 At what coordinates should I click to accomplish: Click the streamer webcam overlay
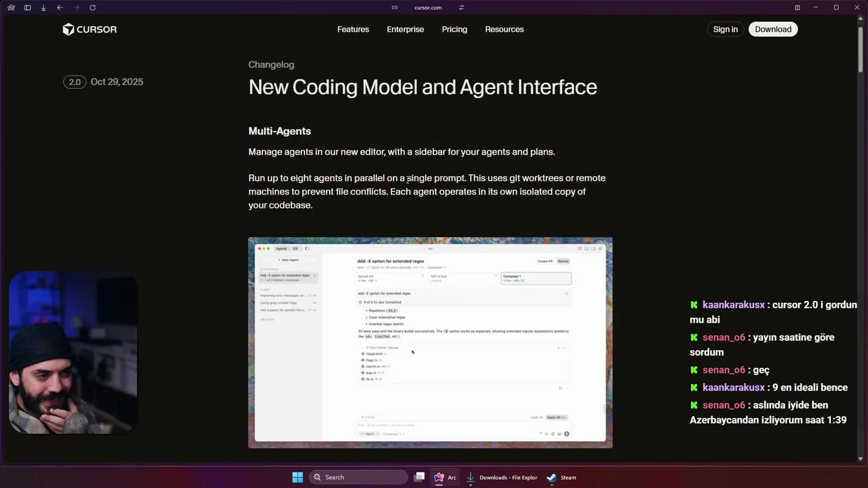(73, 352)
